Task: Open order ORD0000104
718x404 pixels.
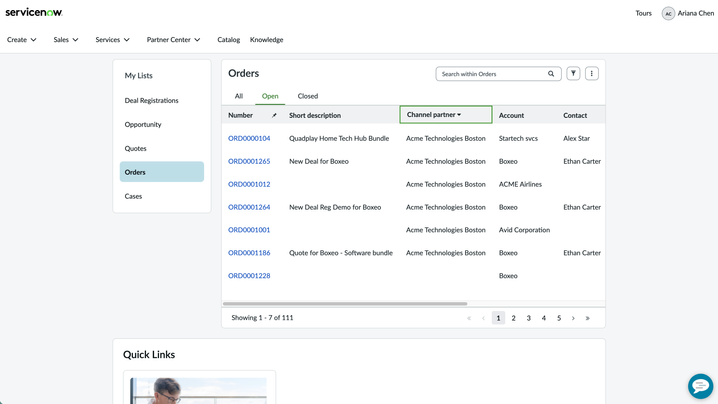Action: 249,138
